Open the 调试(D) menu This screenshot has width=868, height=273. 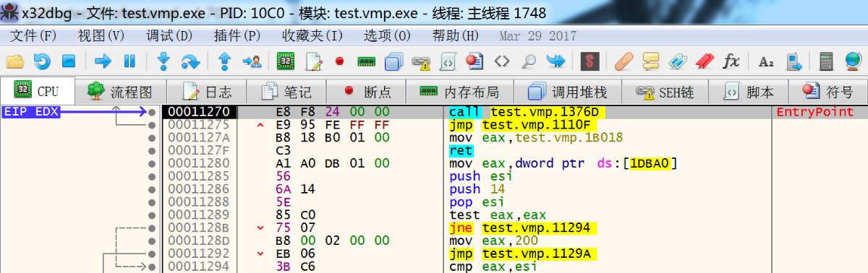[169, 35]
